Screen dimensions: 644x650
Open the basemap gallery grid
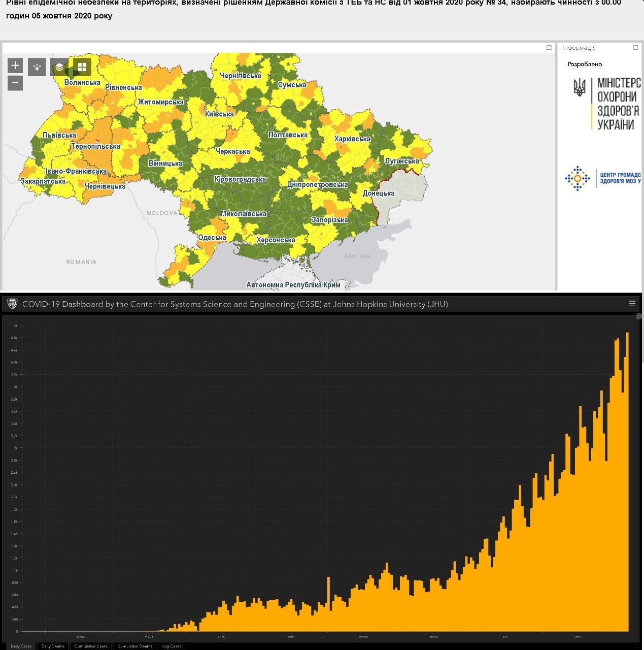coord(82,67)
